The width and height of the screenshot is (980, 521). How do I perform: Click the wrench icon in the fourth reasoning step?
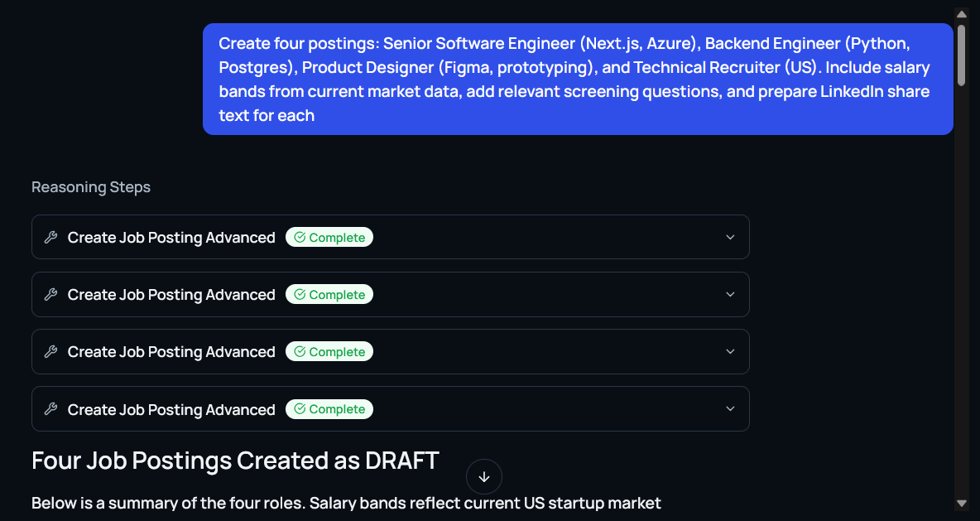[50, 409]
